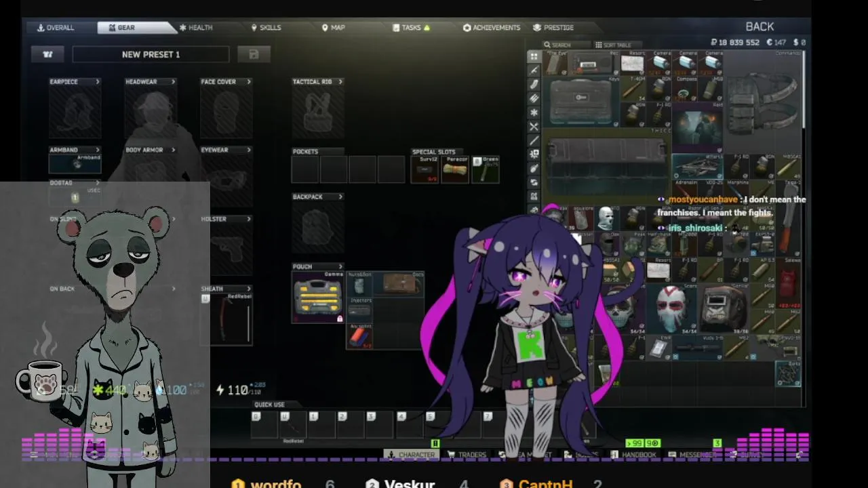868x488 pixels.
Task: Select the Gamma container in pouch slot
Action: tap(318, 297)
